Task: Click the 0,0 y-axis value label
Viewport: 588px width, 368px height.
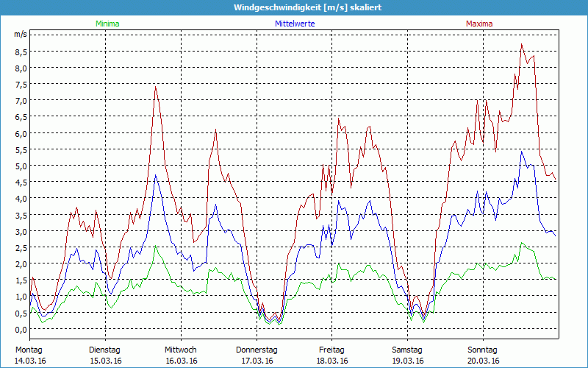Action: click(x=21, y=329)
